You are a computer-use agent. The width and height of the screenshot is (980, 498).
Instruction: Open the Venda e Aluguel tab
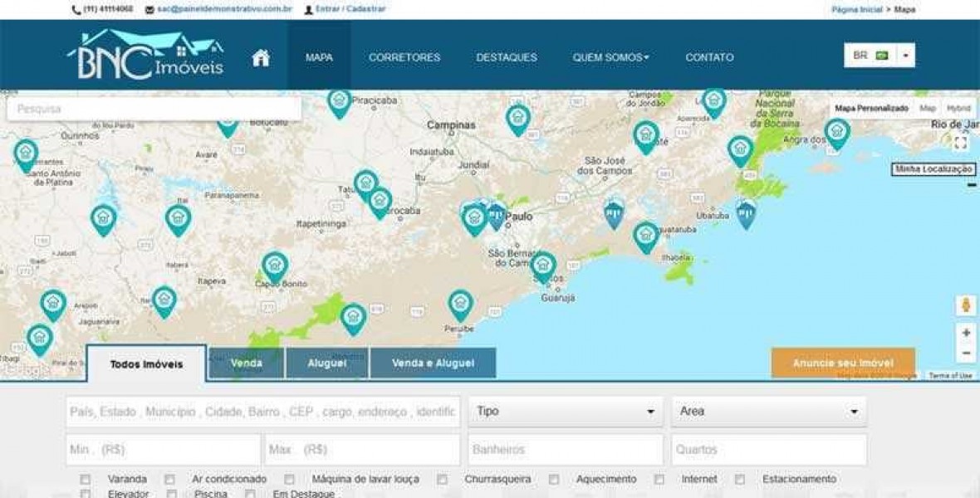(434, 363)
